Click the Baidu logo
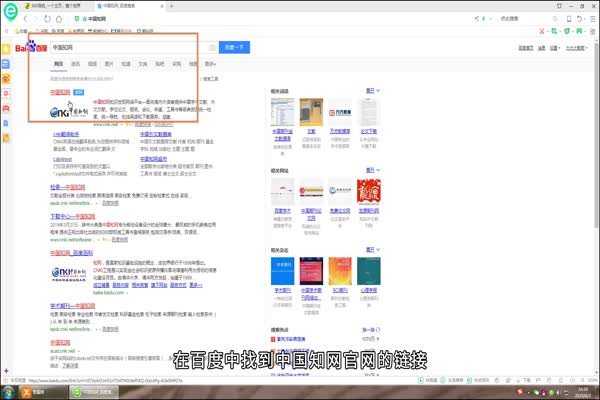 coord(31,47)
